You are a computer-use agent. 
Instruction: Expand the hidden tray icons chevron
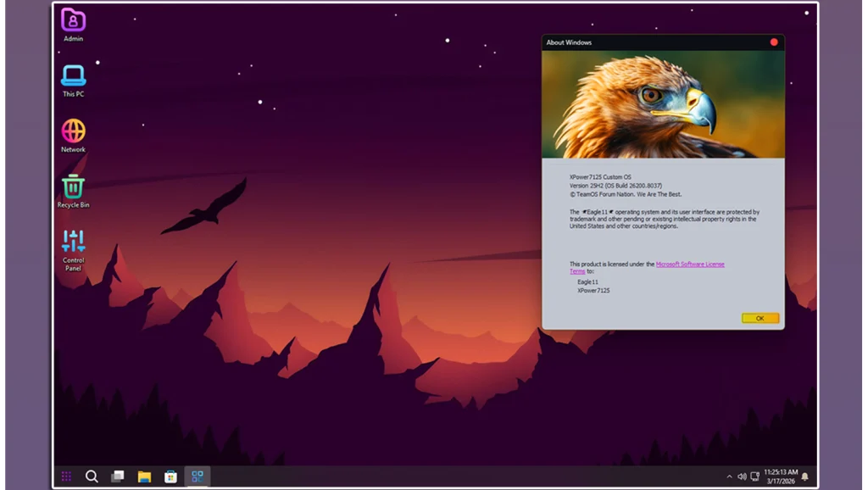729,476
